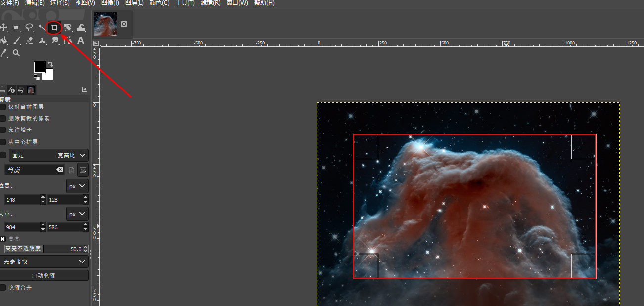Click the position Y field showing 128
644x306 pixels.
pos(65,200)
